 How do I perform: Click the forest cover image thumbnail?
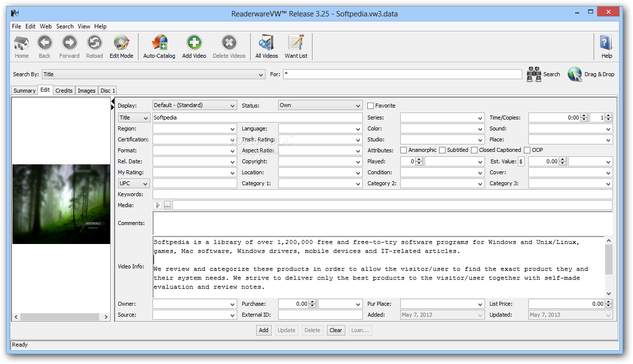click(61, 204)
